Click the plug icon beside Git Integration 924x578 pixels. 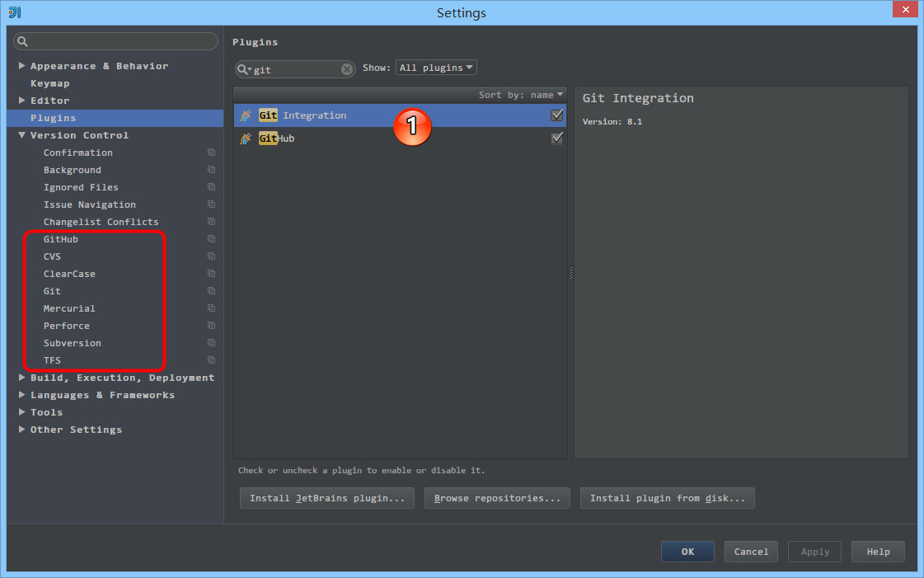[x=246, y=115]
